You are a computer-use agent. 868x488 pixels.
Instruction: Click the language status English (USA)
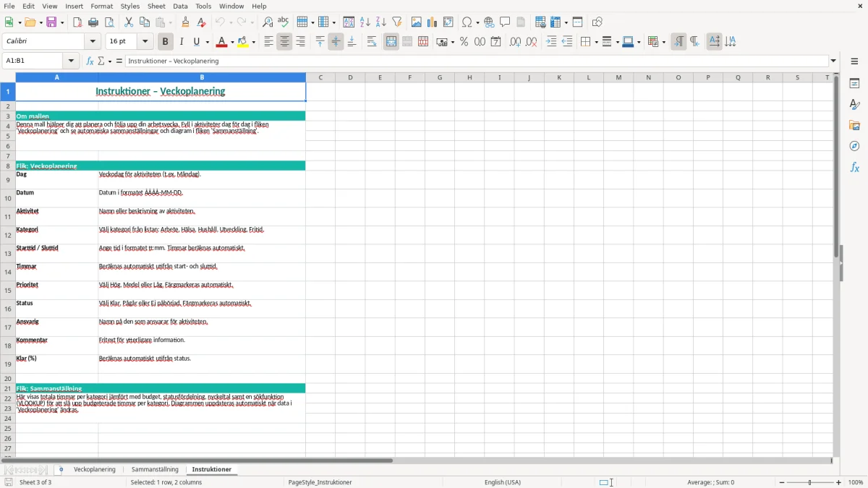pyautogui.click(x=502, y=482)
